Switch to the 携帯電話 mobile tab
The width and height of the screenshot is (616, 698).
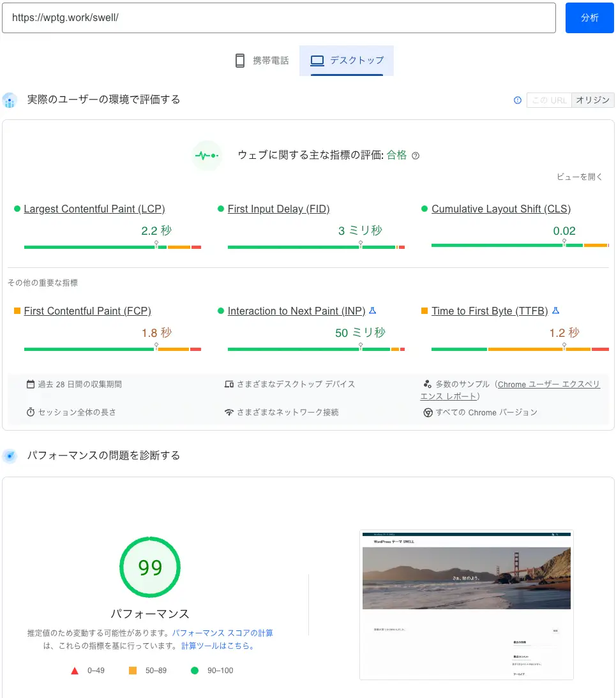coord(262,61)
